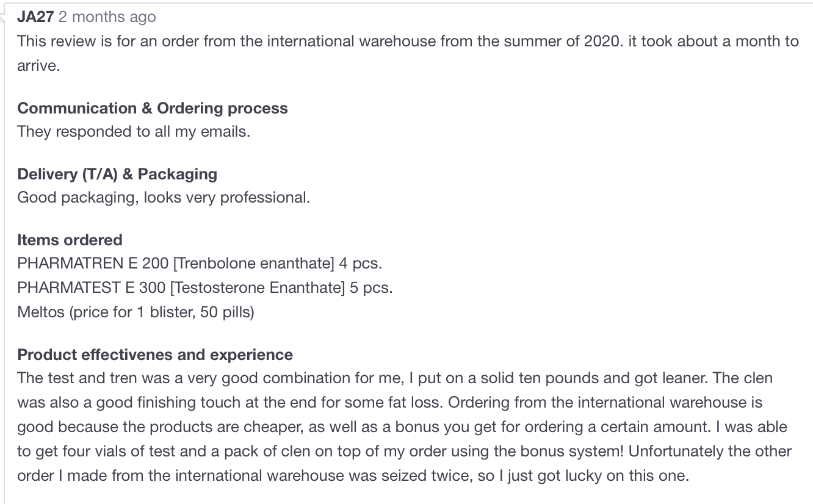Open the JA27 user profile
Viewport: 813px width, 504px height.
click(x=35, y=17)
